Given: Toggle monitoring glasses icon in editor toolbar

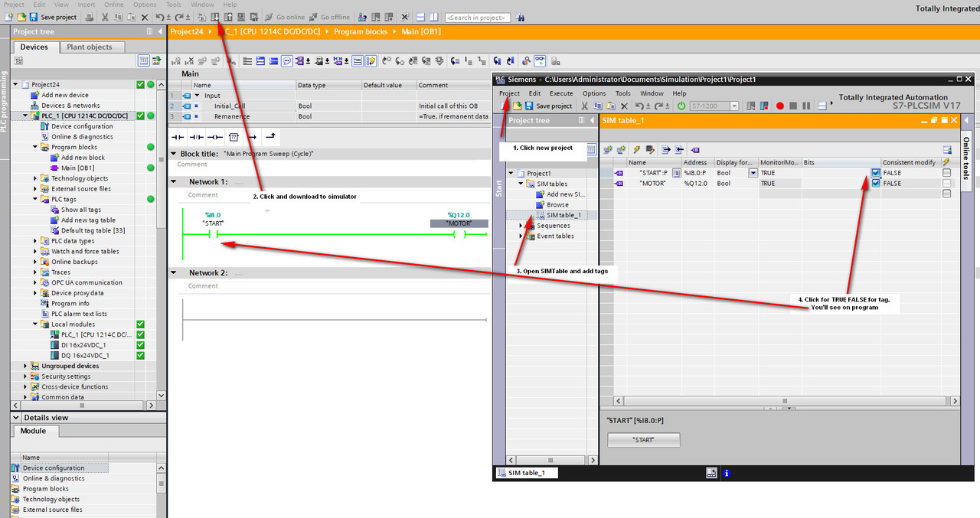Looking at the screenshot, I should pos(540,61).
